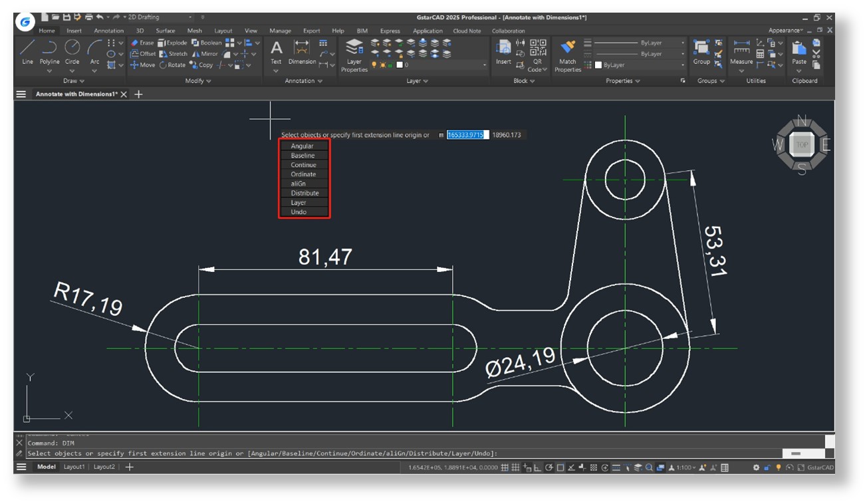Click the TOP face of view cube
867x504 pixels.
pos(802,144)
